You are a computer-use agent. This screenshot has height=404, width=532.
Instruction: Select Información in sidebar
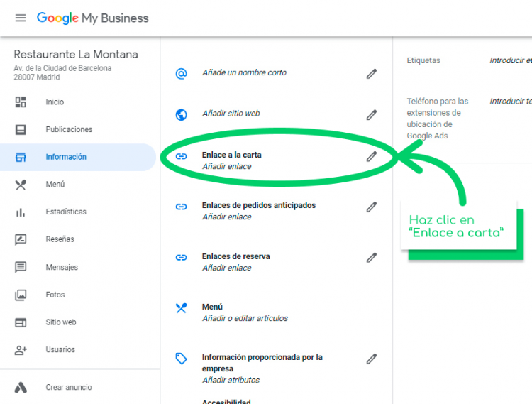tap(78, 157)
